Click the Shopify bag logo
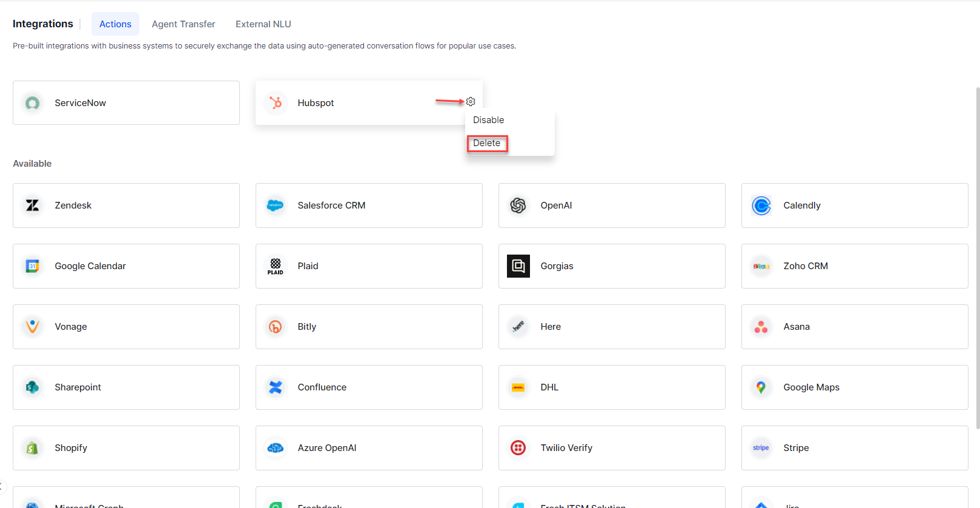 (33, 448)
